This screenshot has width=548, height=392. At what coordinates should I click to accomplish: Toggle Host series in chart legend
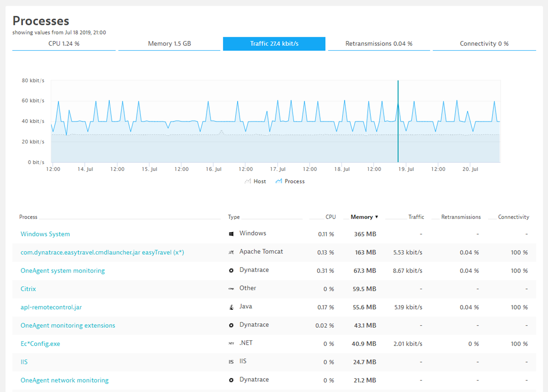coord(255,181)
